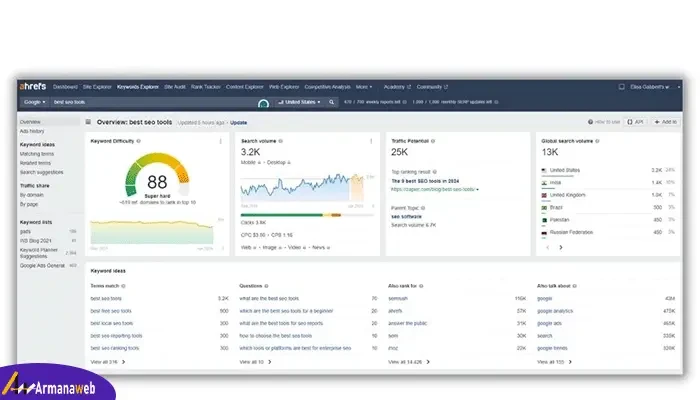Open the Dashboard menu item
The width and height of the screenshot is (700, 400).
point(65,87)
